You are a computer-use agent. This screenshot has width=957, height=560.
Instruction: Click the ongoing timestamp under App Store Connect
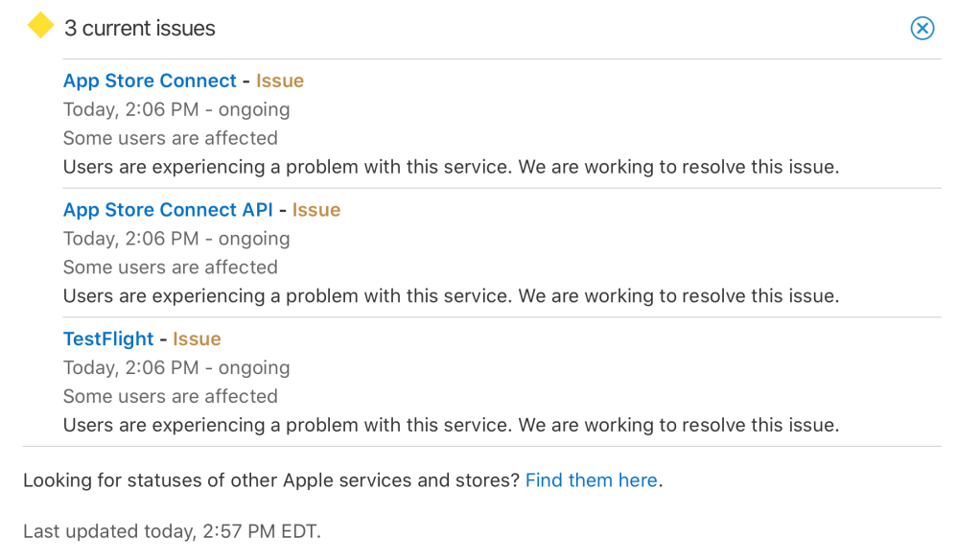[176, 109]
